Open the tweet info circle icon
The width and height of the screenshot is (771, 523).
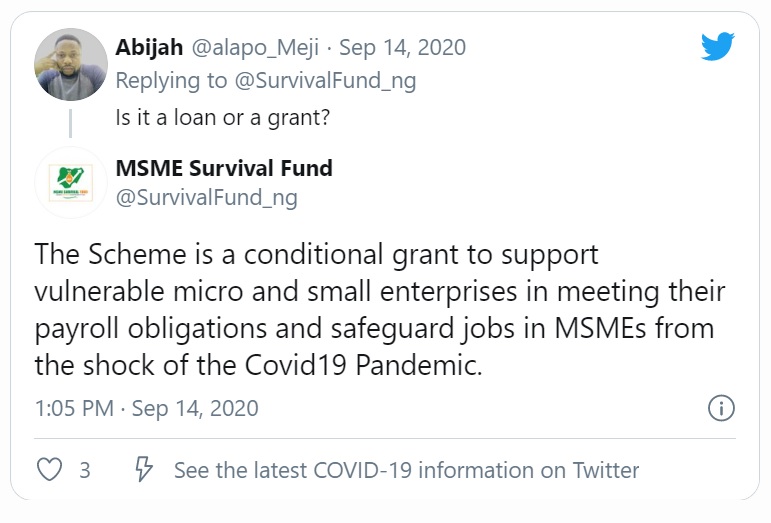(721, 408)
